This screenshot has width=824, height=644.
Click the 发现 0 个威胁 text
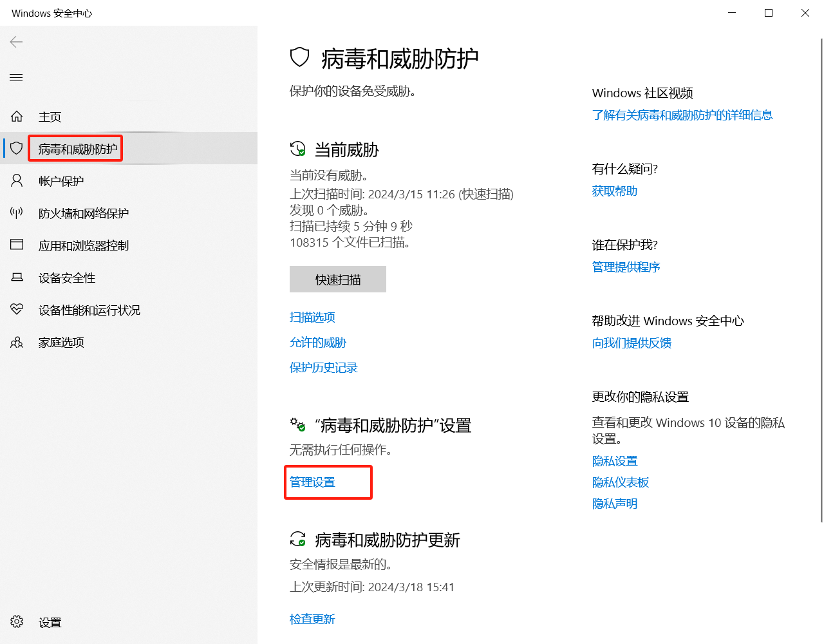click(329, 210)
